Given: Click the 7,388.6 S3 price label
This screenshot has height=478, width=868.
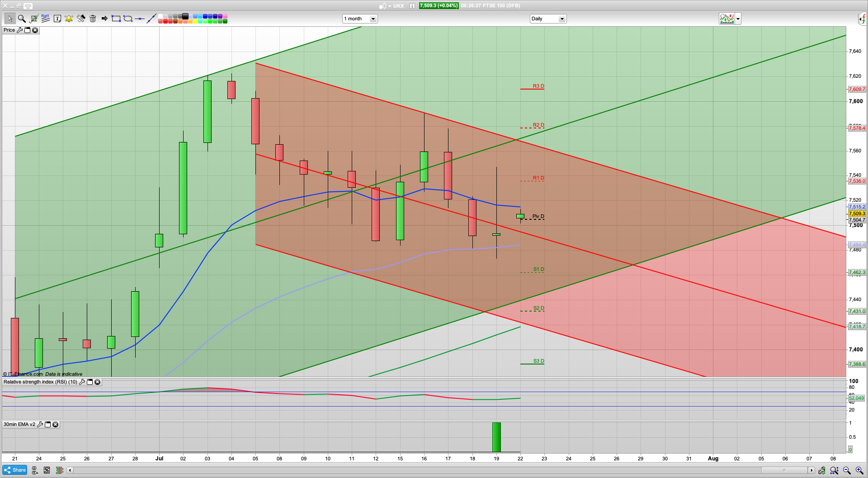Looking at the screenshot, I should (857, 364).
